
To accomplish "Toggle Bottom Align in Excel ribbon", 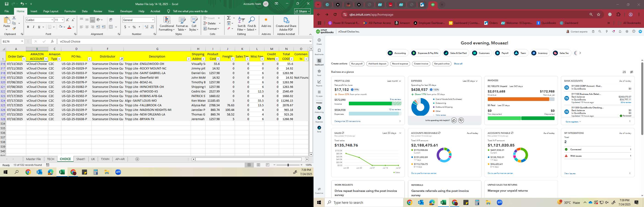I will coord(92,20).
